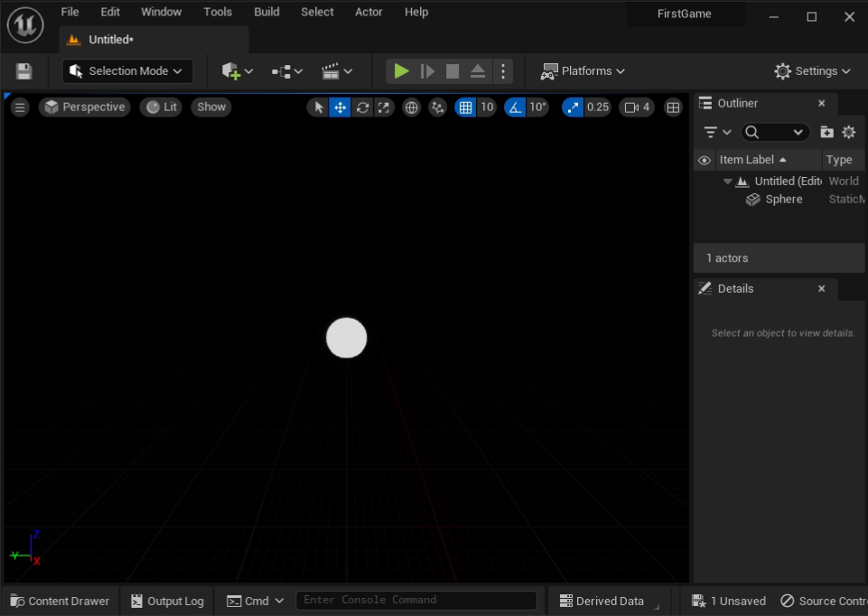868x616 pixels.
Task: Open the Selection Mode dropdown
Action: [x=127, y=71]
